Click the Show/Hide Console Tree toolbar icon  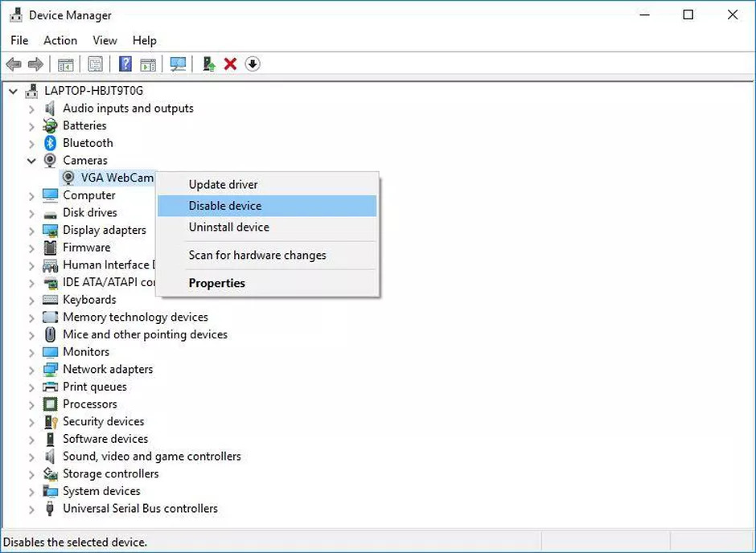point(66,64)
